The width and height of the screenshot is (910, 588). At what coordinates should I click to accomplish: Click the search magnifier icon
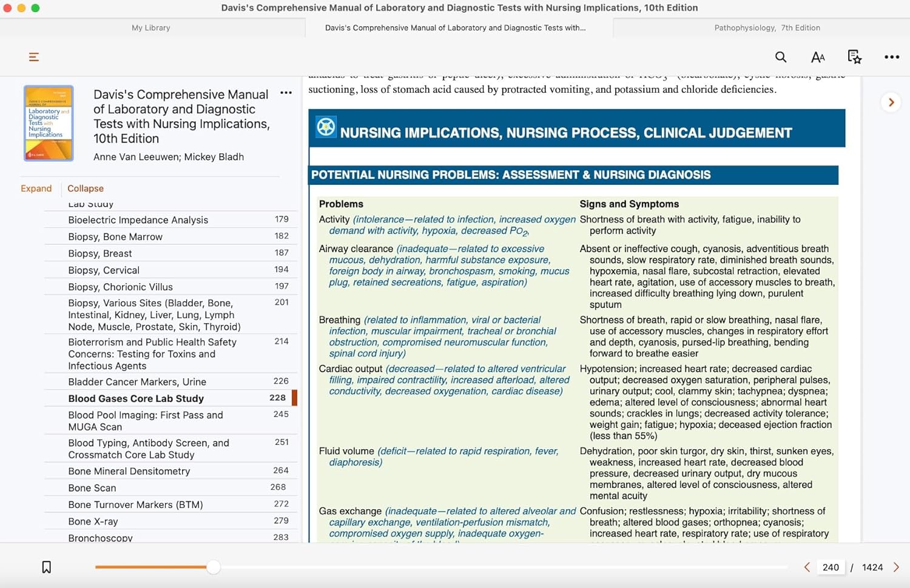coord(781,57)
